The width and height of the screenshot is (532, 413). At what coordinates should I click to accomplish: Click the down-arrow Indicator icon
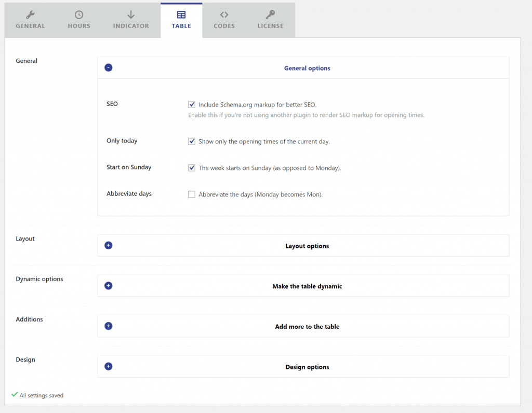click(x=131, y=15)
